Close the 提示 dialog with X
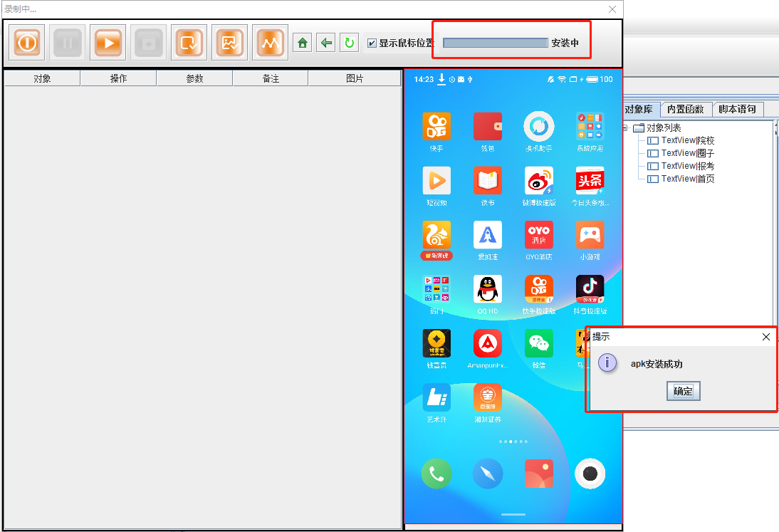779x532 pixels. (x=766, y=337)
